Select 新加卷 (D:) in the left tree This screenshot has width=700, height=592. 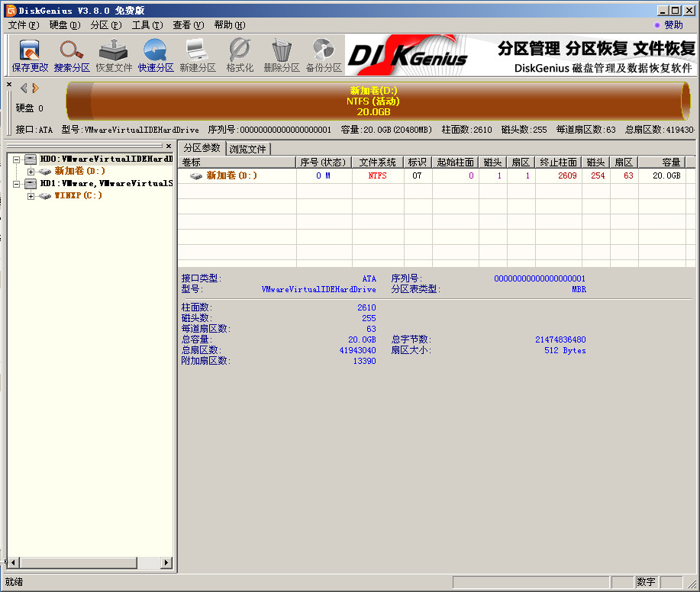pyautogui.click(x=79, y=171)
